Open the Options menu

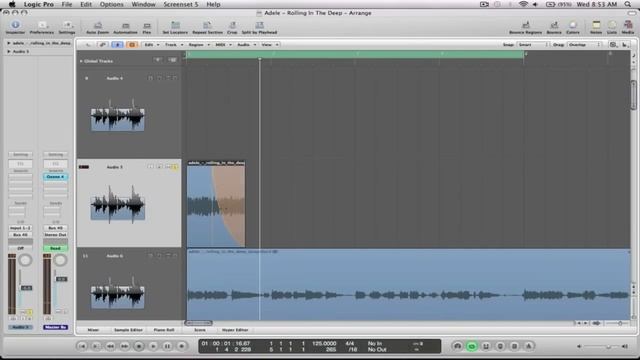111,4
